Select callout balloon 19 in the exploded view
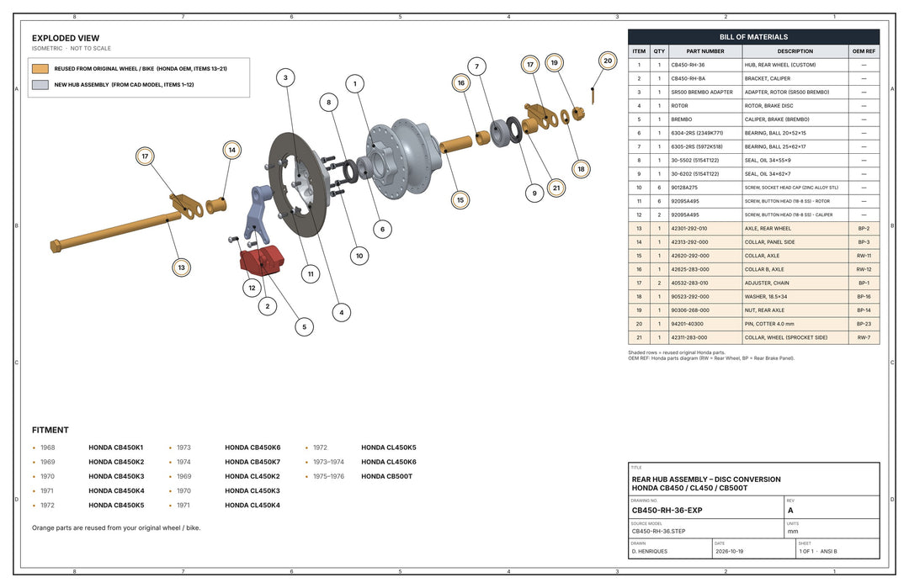Viewport: 909px width, 588px height. (x=554, y=63)
